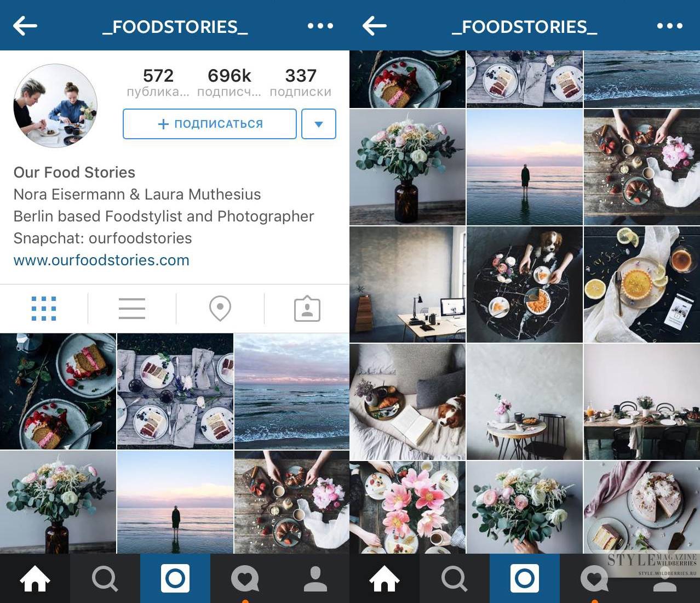Go back using the arrow on the right screen
The width and height of the screenshot is (700, 603).
[x=375, y=26]
